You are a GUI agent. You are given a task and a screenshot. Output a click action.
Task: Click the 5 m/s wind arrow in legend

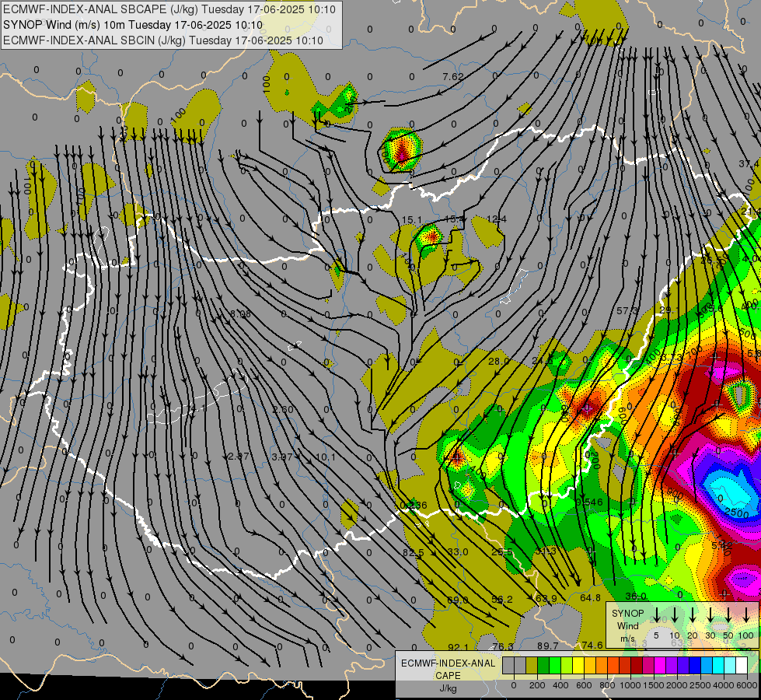click(x=657, y=615)
